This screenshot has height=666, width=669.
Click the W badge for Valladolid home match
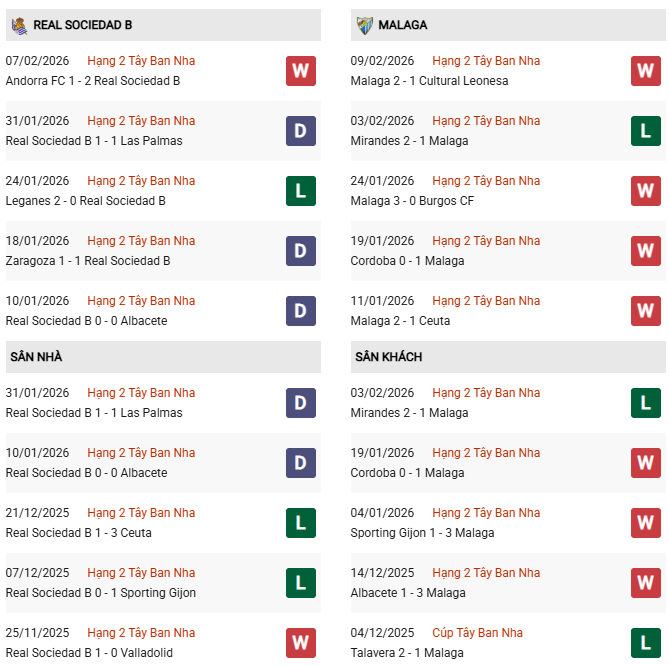click(x=301, y=643)
